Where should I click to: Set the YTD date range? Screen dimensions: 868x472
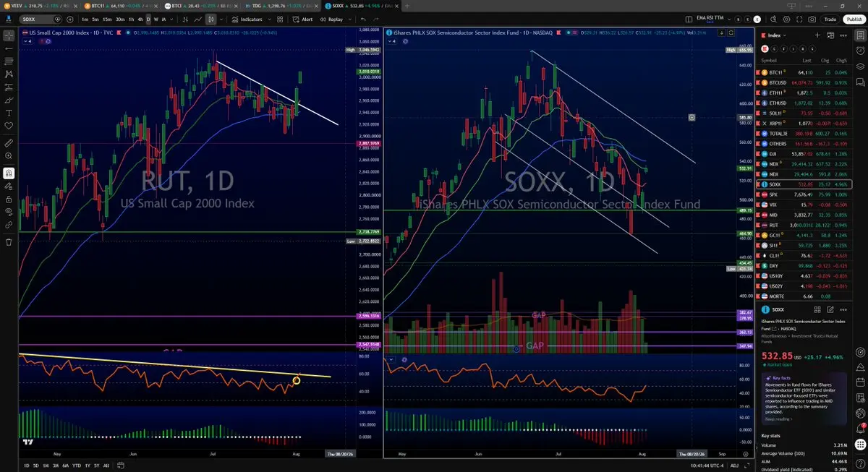(x=76, y=465)
